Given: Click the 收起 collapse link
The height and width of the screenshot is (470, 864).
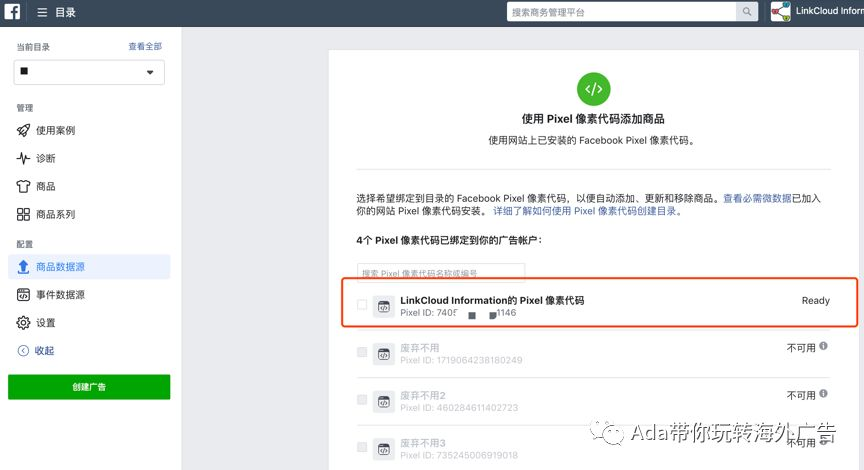Looking at the screenshot, I should (x=44, y=350).
